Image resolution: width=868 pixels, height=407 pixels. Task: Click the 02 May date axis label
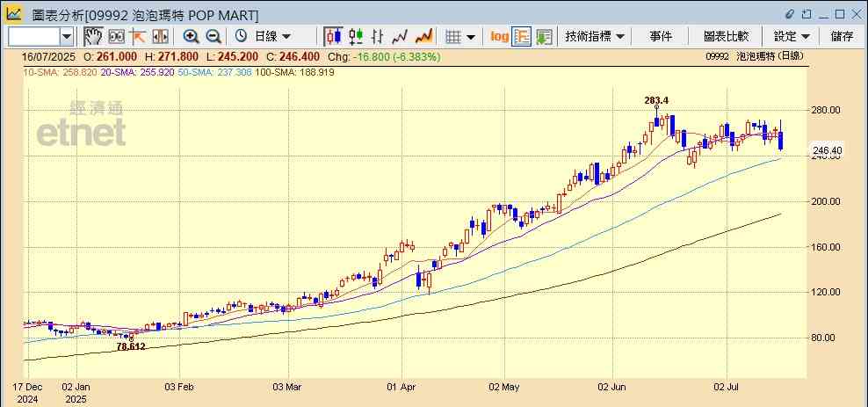(504, 387)
